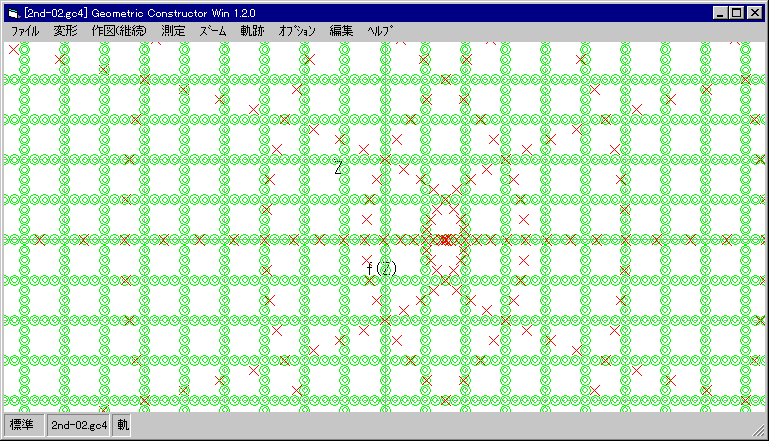Open the ズーム (Zoom) menu
The height and width of the screenshot is (441, 769).
pyautogui.click(x=213, y=31)
